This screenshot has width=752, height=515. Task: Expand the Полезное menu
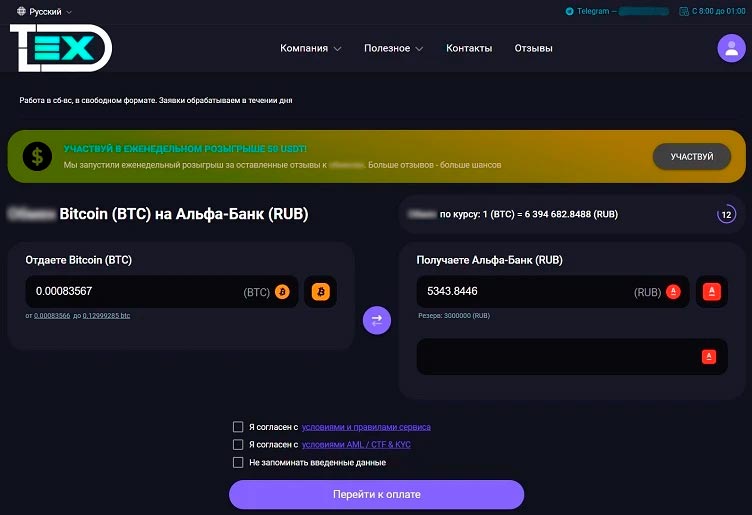coord(393,48)
